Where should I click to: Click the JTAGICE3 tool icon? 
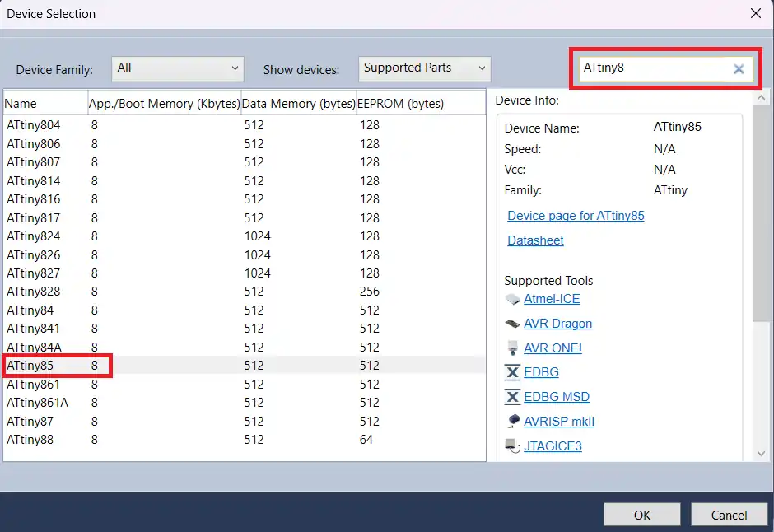[x=512, y=446]
